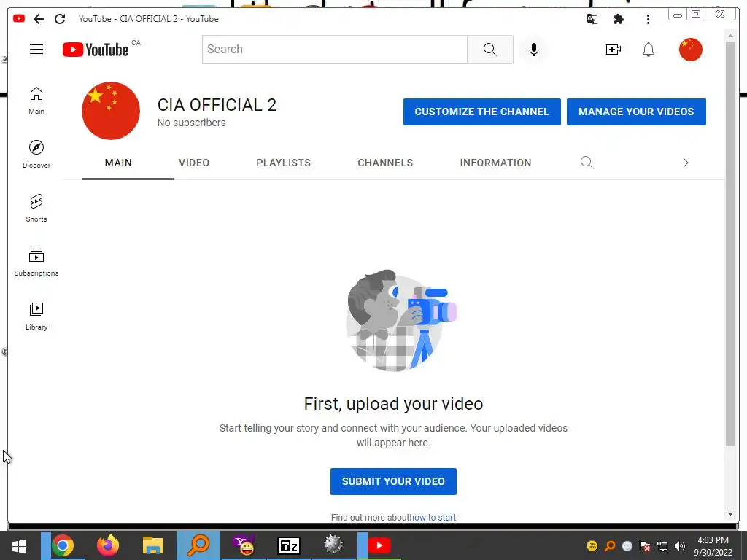Viewport: 747px width, 560px height.
Task: Open Yahoo Messenger from the taskbar
Action: pyautogui.click(x=244, y=545)
